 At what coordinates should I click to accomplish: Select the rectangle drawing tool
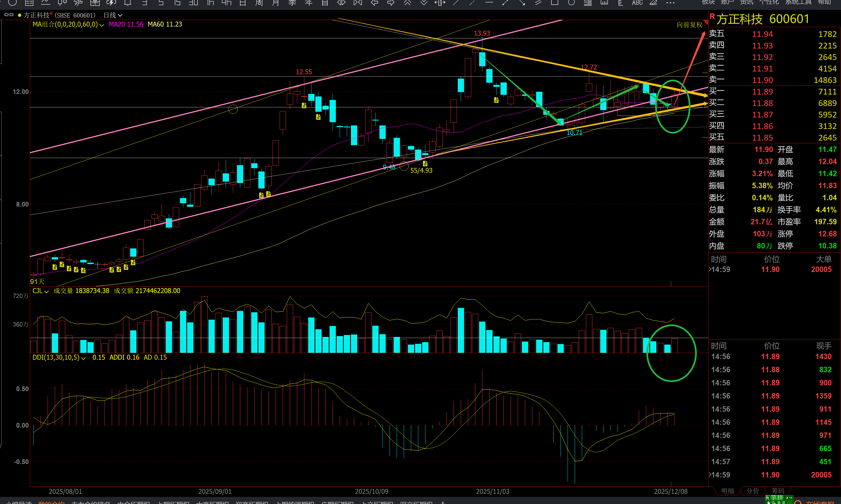pyautogui.click(x=555, y=3)
